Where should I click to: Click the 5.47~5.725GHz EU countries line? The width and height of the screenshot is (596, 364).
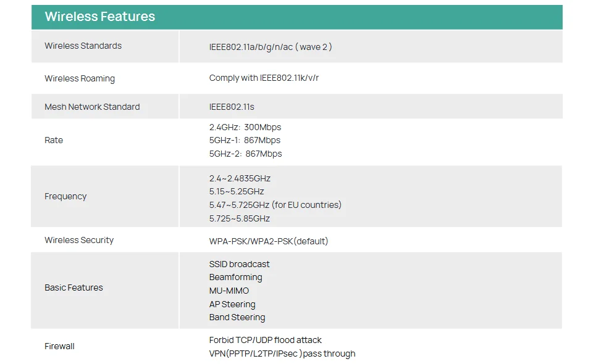(275, 205)
